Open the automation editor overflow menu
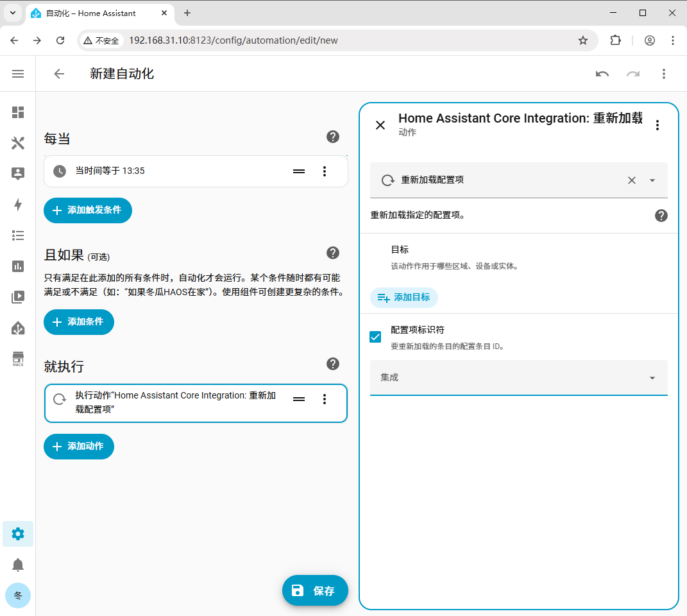Viewport: 687px width, 616px height. [664, 74]
